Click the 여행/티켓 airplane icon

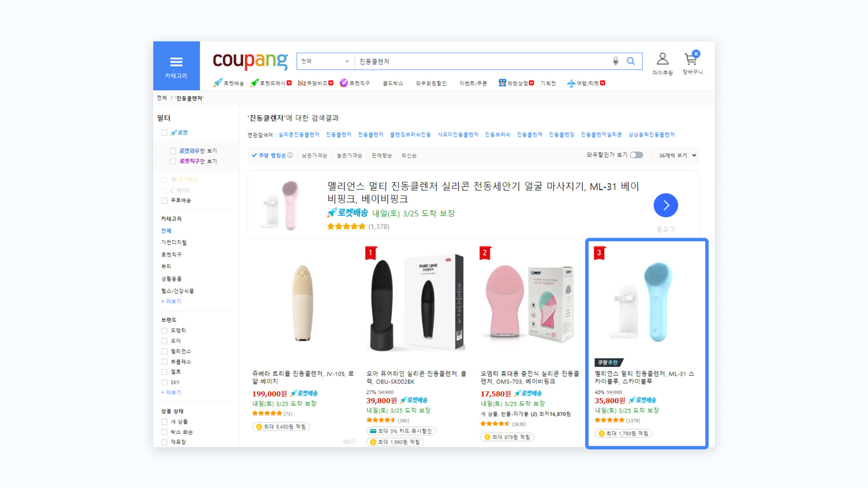click(x=571, y=83)
